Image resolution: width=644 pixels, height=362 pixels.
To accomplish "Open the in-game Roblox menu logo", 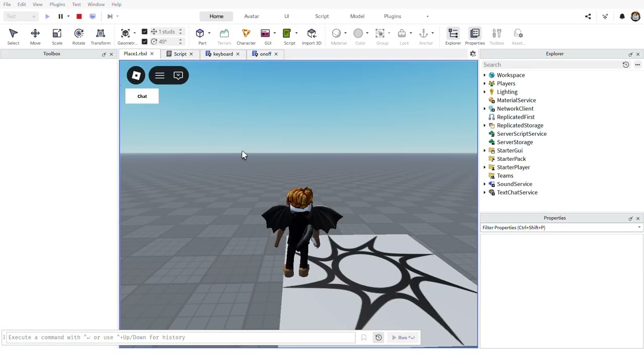I will pyautogui.click(x=136, y=75).
